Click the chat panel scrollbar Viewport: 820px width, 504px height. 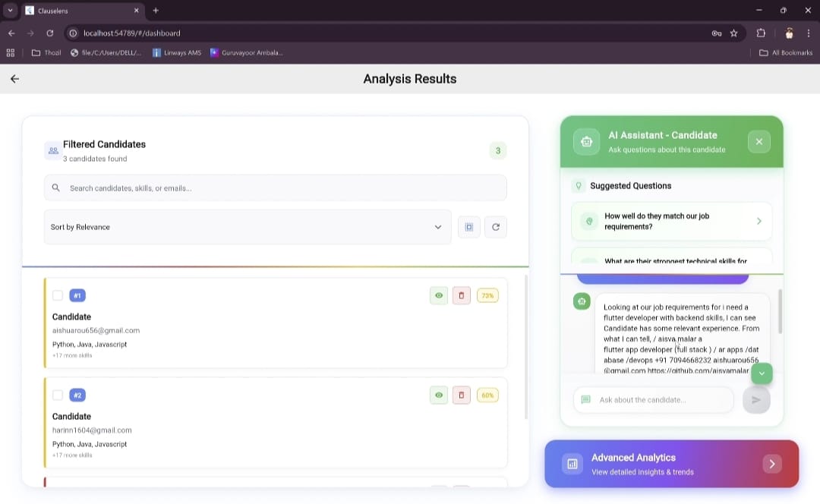point(781,312)
